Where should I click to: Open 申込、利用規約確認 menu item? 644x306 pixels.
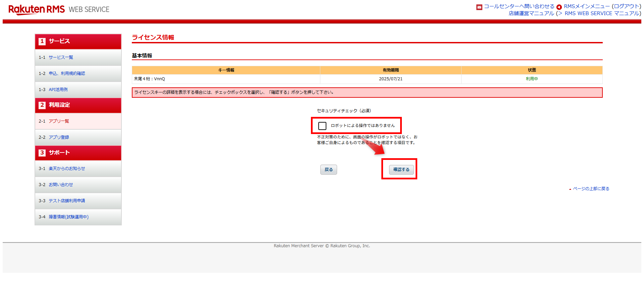tap(67, 74)
